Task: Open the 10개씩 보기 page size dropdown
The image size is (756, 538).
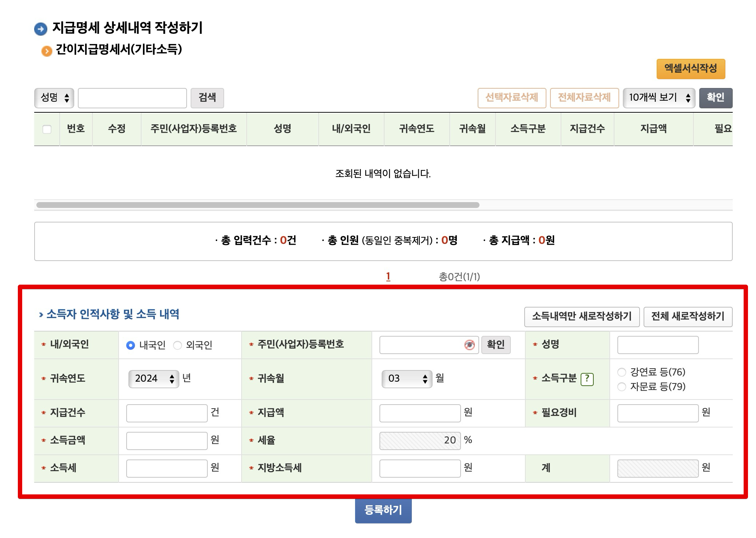Action: [x=658, y=98]
